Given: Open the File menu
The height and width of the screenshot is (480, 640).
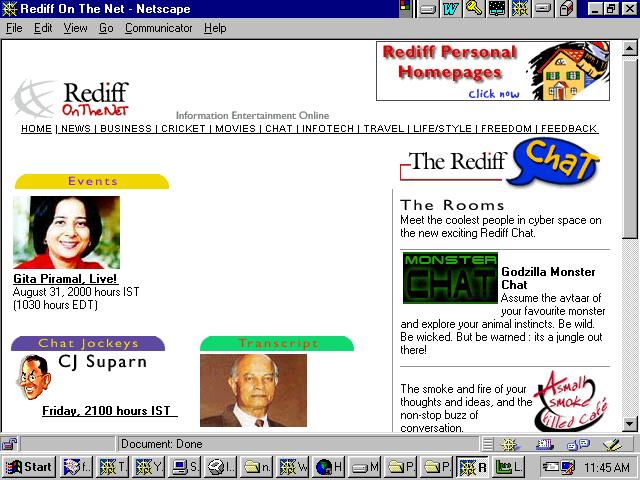Looking at the screenshot, I should tap(14, 28).
